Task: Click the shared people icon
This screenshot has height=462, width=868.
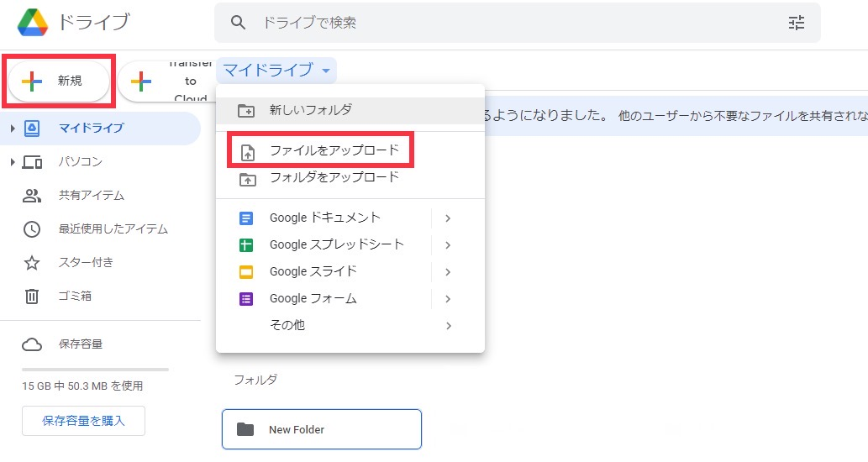Action: pyautogui.click(x=32, y=196)
